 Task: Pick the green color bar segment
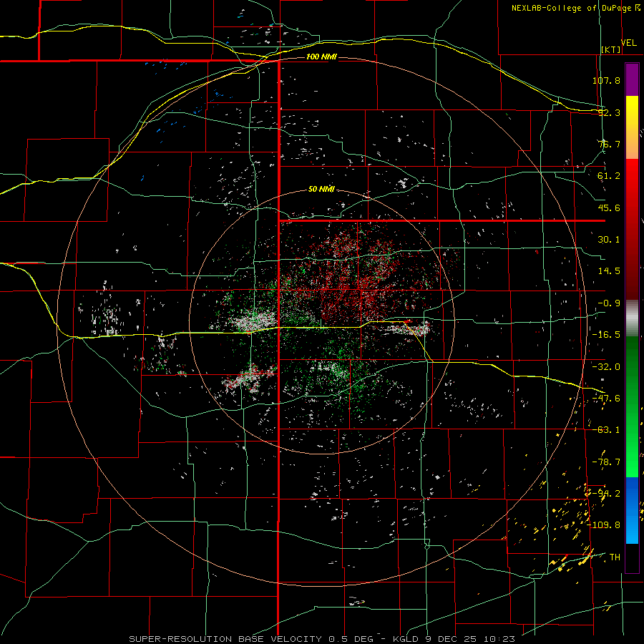(x=632, y=406)
